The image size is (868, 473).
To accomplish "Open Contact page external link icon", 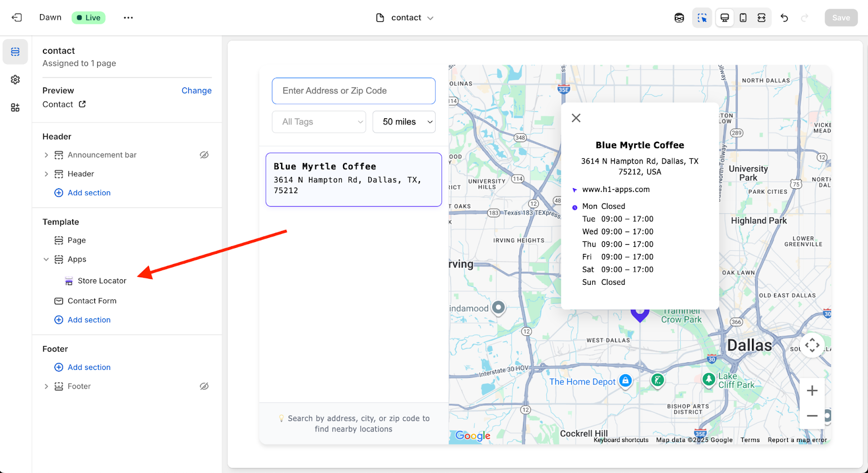I will (82, 104).
